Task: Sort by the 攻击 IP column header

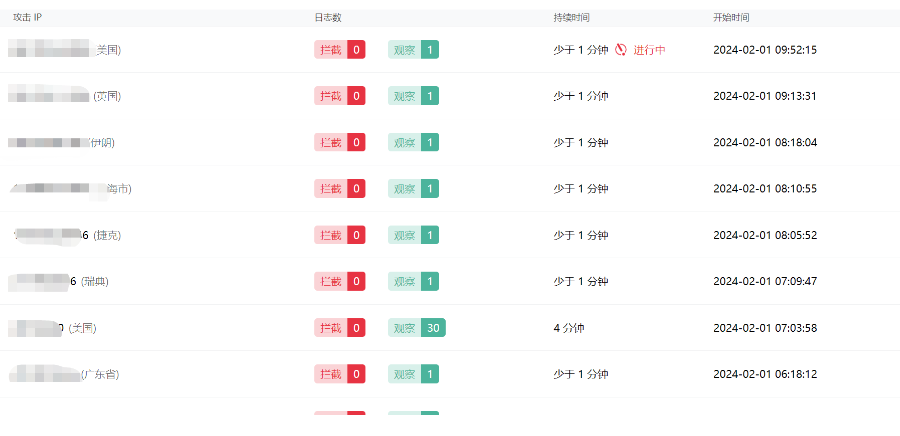Action: (x=27, y=18)
